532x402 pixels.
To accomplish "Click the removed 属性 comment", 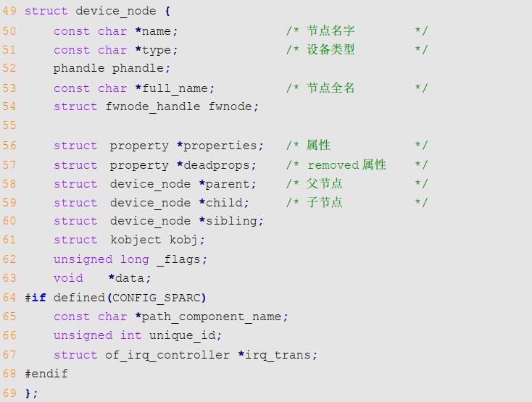I will (x=346, y=165).
